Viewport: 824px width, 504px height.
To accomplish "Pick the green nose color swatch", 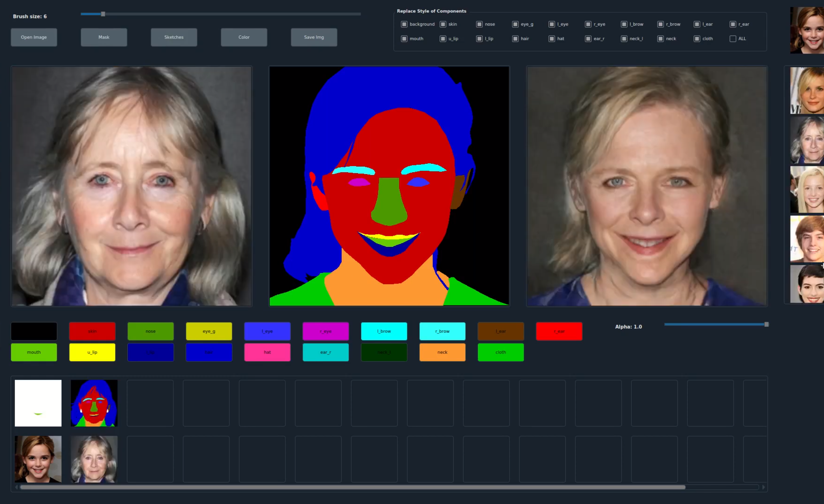I will pyautogui.click(x=151, y=331).
